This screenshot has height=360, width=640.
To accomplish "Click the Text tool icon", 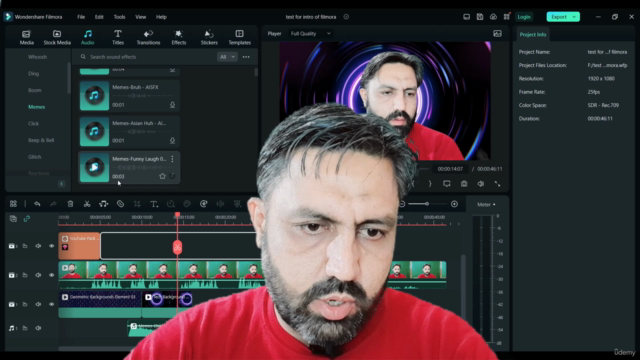I will coord(154,204).
